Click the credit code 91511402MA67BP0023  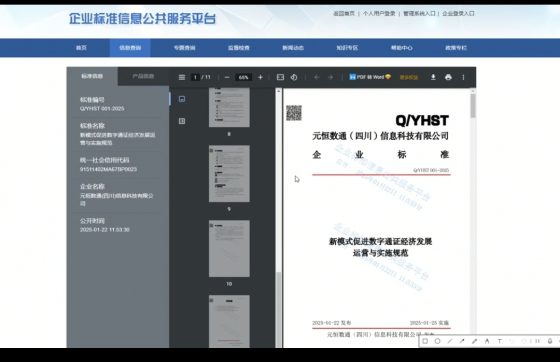108,169
